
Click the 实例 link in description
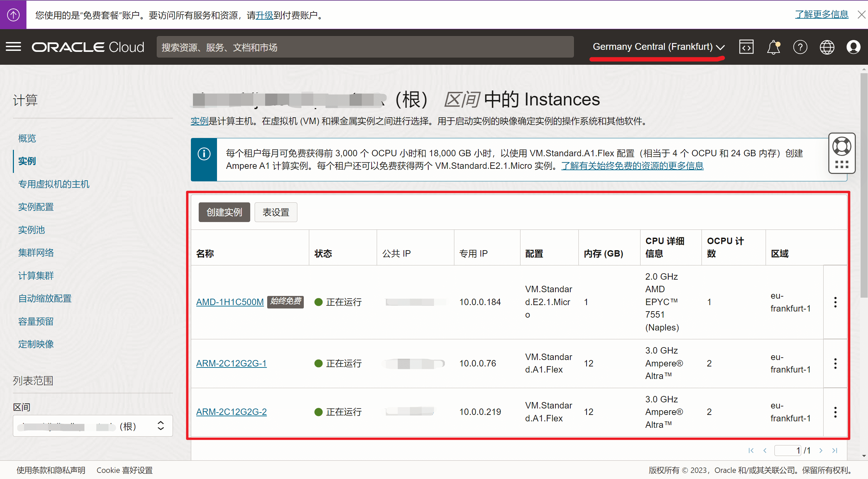tap(199, 121)
